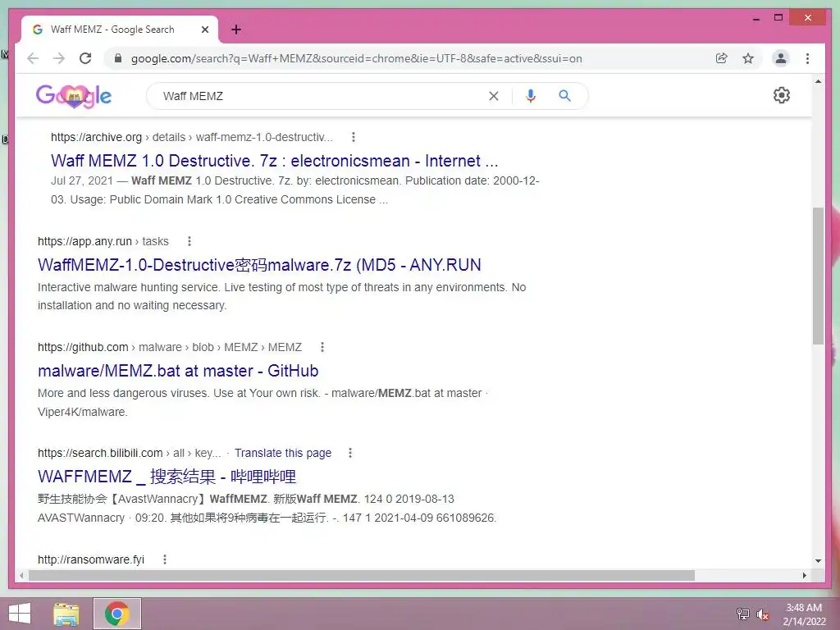Viewport: 840px width, 630px height.
Task: Click the https://search.bilibili.com breadcrumb URL
Action: (129, 453)
